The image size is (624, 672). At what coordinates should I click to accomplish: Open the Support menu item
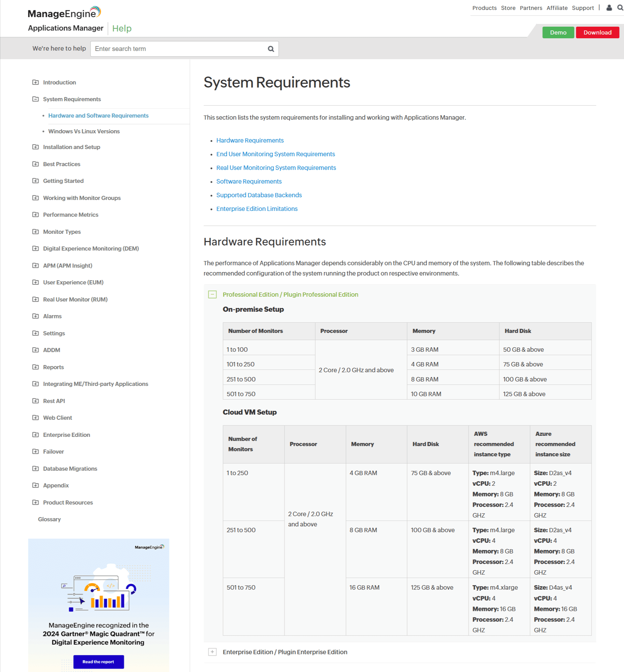tap(583, 8)
